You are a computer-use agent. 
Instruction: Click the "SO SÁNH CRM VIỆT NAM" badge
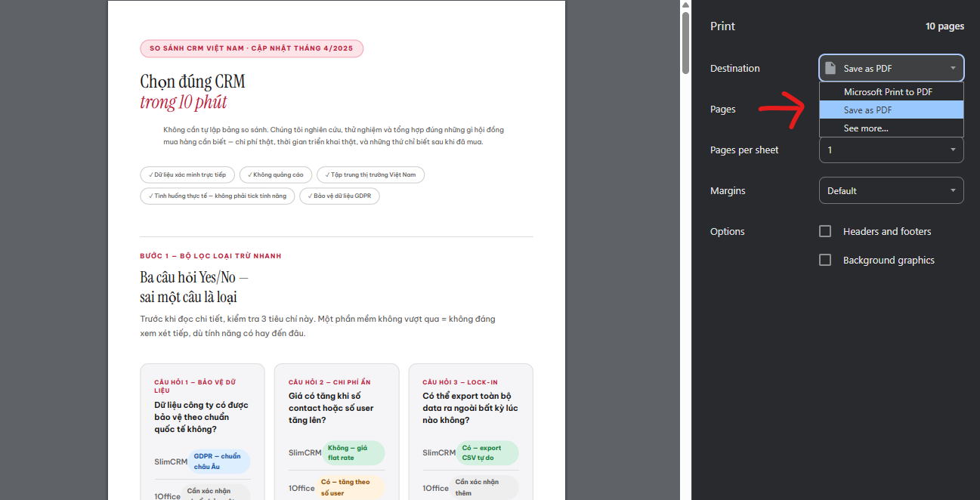point(252,48)
